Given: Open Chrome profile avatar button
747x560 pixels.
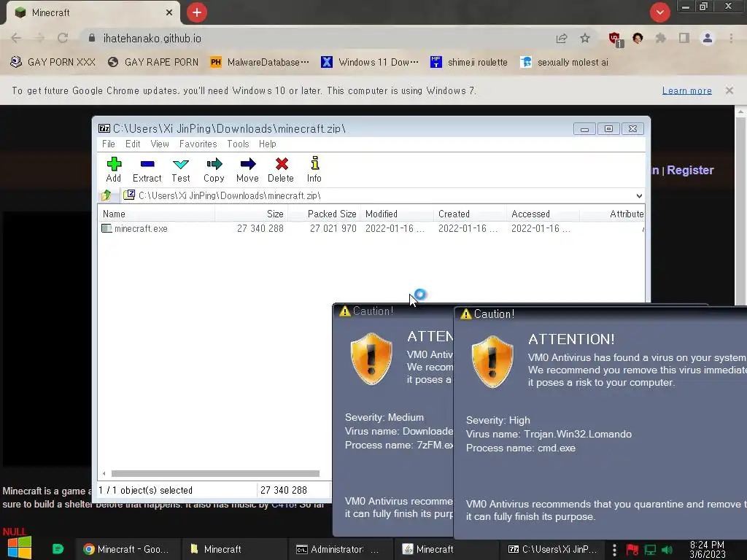Looking at the screenshot, I should coord(708,38).
